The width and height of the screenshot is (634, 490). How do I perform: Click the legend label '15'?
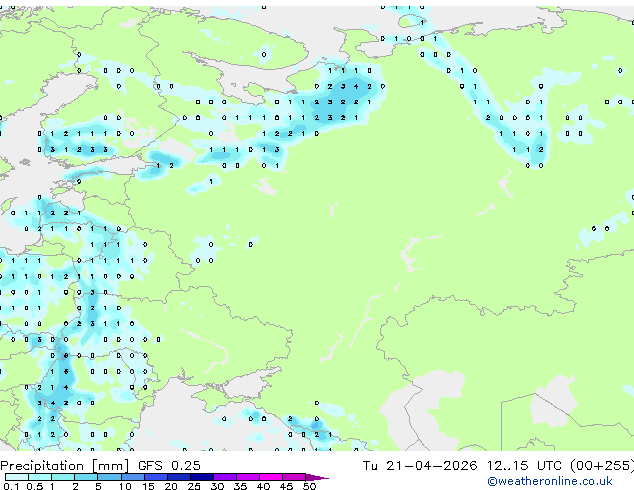(148, 486)
